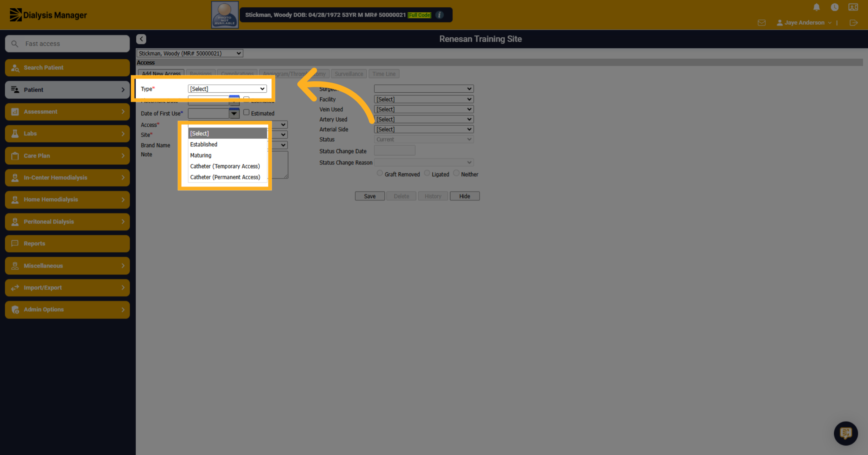The width and height of the screenshot is (868, 455).
Task: Click the Fast access search field
Action: pyautogui.click(x=67, y=44)
